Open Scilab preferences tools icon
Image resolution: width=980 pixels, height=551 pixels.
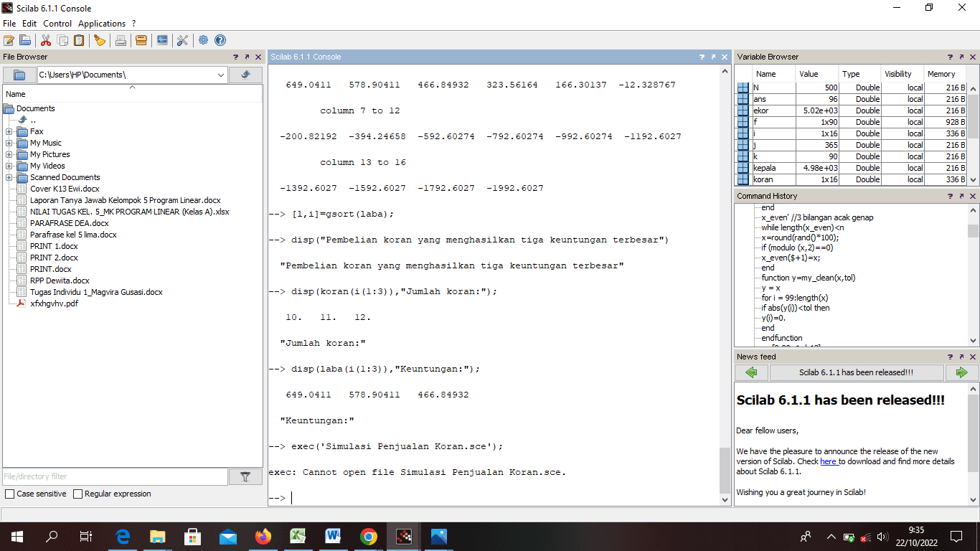pos(182,40)
